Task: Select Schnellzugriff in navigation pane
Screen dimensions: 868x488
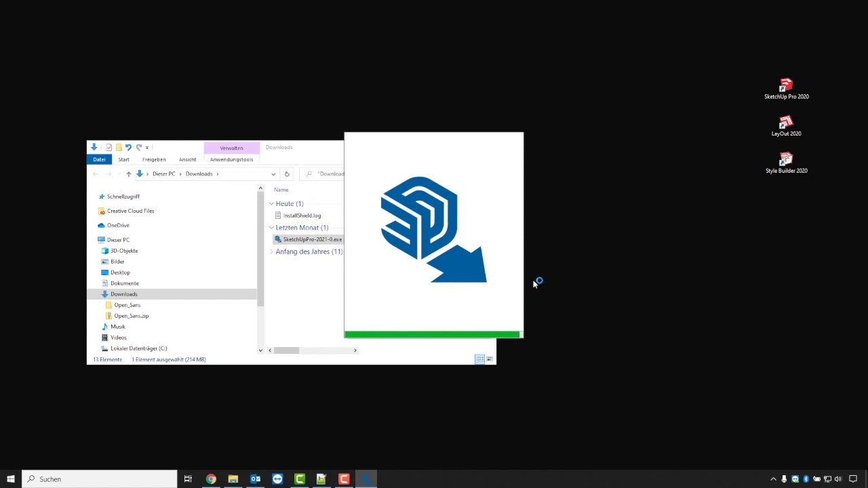Action: coord(123,197)
